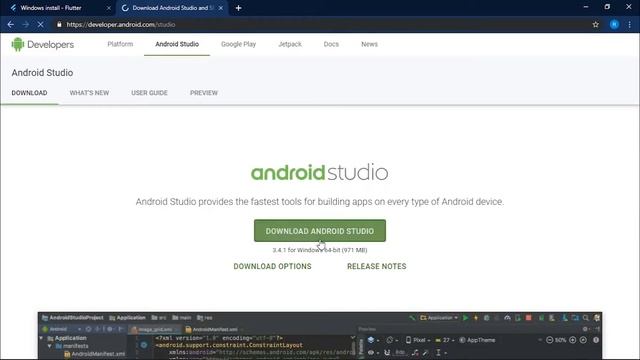The image size is (640, 360).
Task: Open the Jetpack navigation item
Action: pyautogui.click(x=290, y=44)
